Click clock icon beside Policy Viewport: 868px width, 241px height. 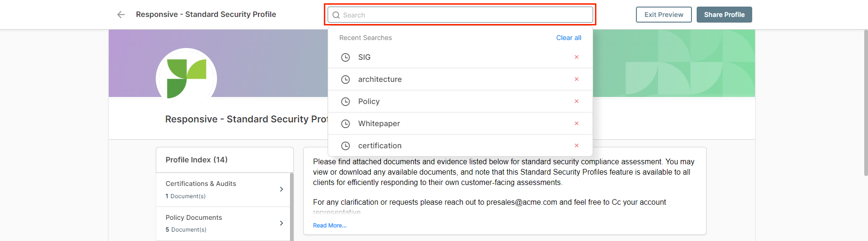[x=346, y=102]
